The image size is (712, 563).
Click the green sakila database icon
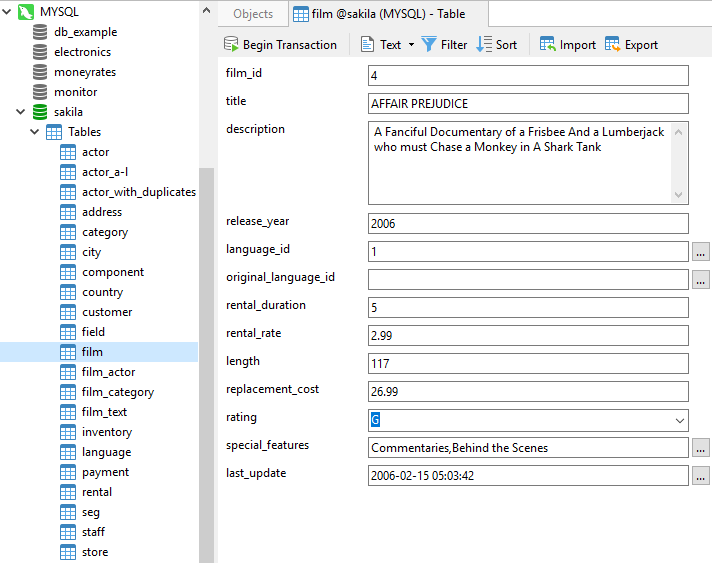[40, 112]
